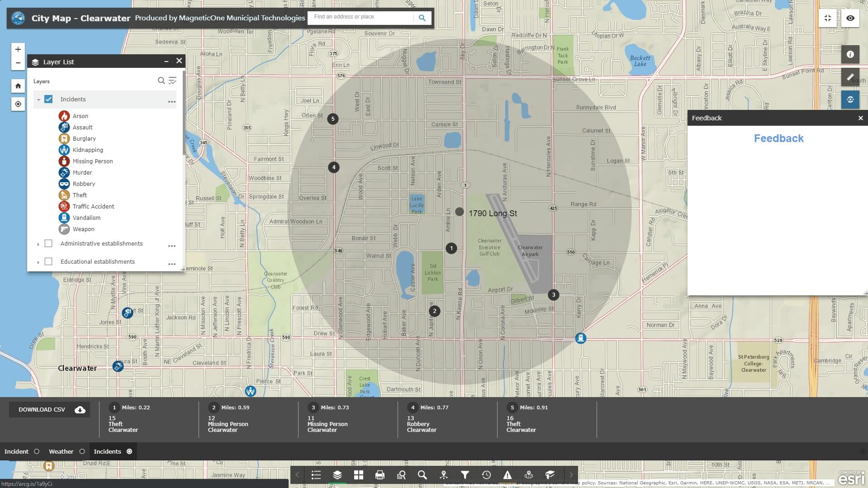Viewport: 868px width, 488px height.
Task: Select the Measurement ruler tool on right side
Action: 850,77
